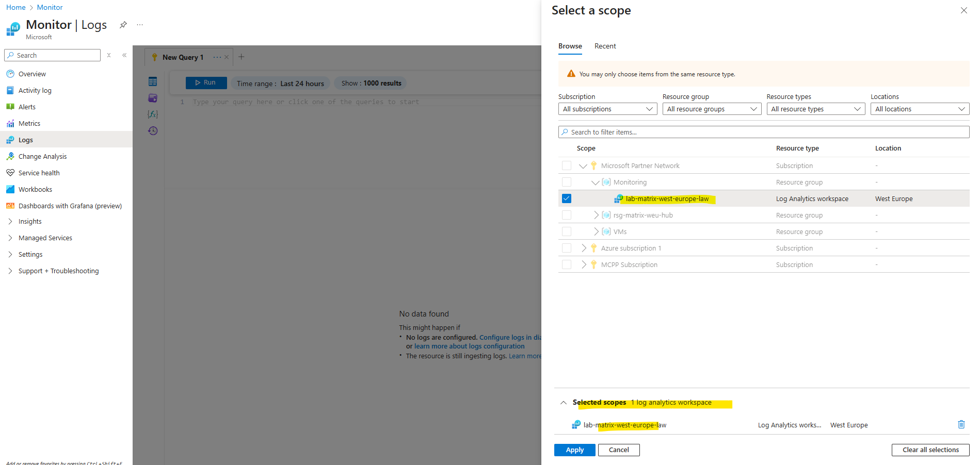Open Logs in the sidebar
The width and height of the screenshot is (980, 465).
coord(25,140)
